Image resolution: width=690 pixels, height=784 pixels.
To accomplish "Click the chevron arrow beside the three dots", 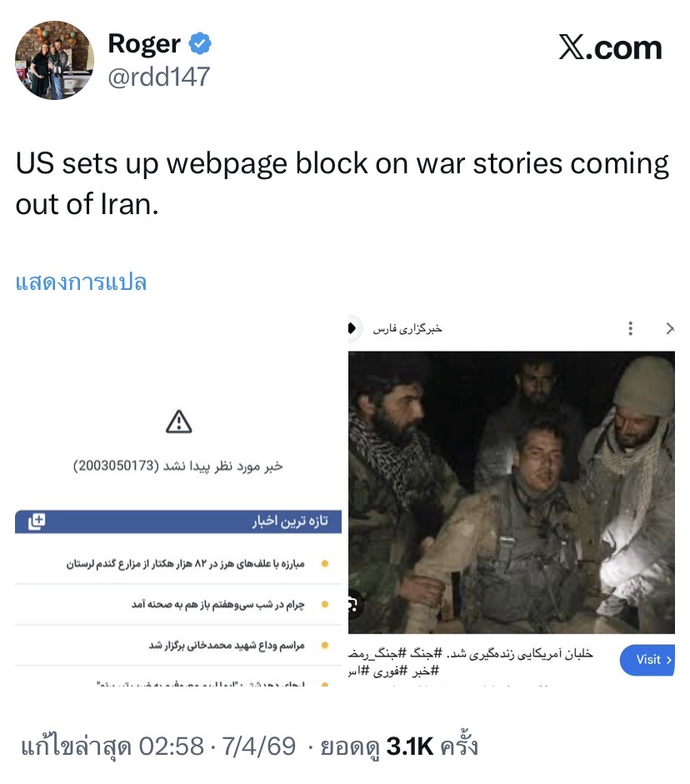I will [x=670, y=328].
